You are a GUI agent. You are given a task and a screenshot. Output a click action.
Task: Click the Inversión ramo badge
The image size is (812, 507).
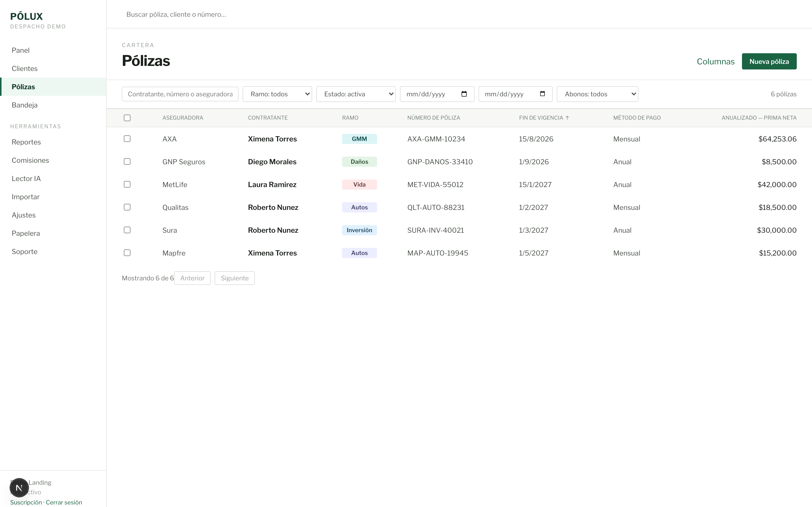click(x=359, y=230)
